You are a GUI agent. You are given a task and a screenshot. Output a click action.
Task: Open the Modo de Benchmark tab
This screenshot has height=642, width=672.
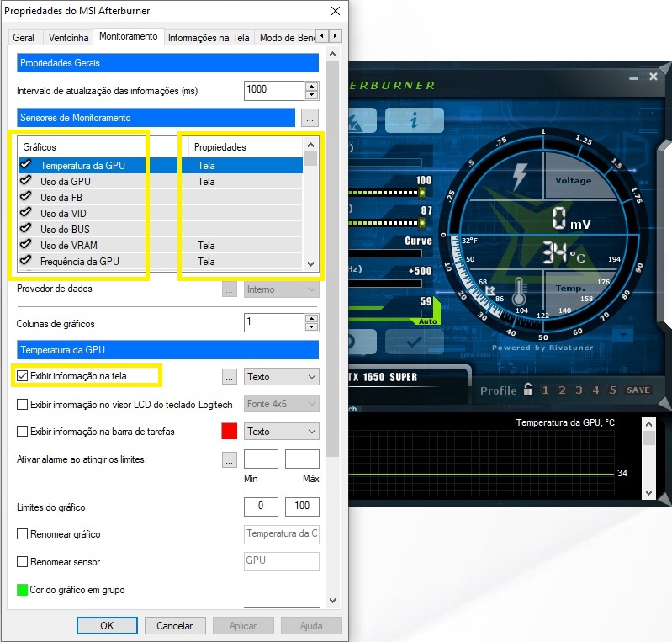pos(286,38)
